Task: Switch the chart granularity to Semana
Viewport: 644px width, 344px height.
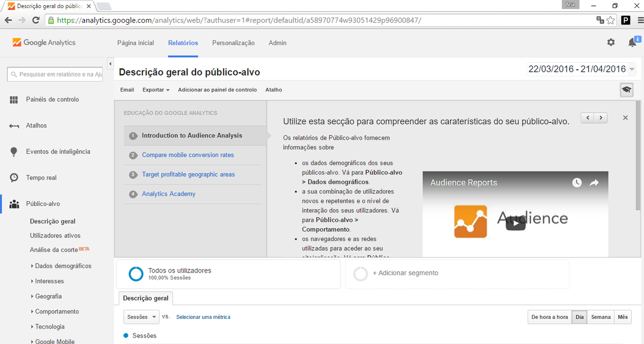Action: [x=600, y=317]
